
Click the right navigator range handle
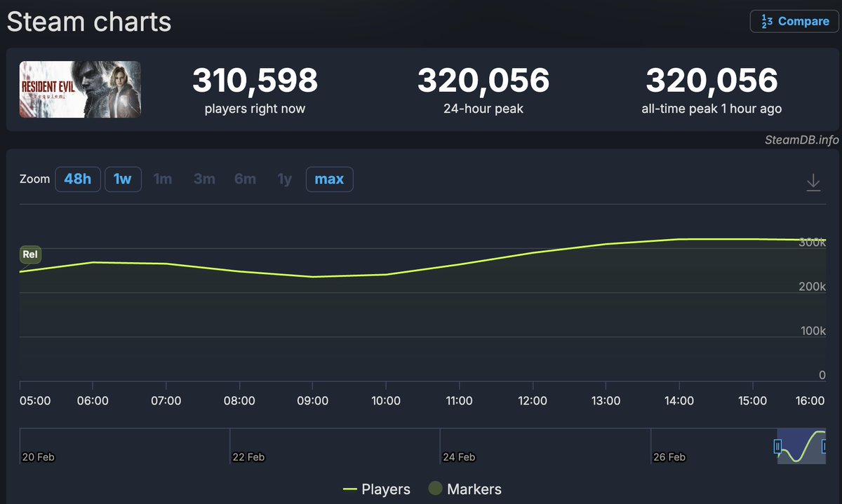coord(824,447)
